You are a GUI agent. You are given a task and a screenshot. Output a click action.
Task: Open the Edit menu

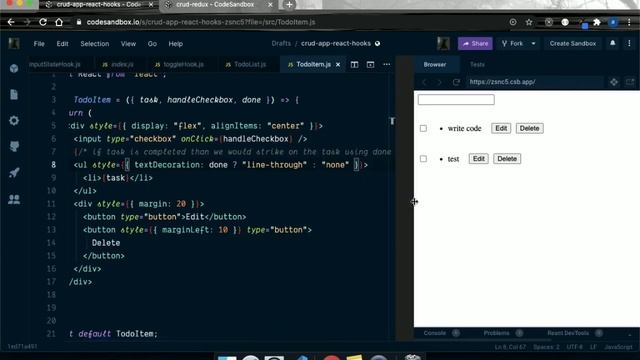pos(62,44)
